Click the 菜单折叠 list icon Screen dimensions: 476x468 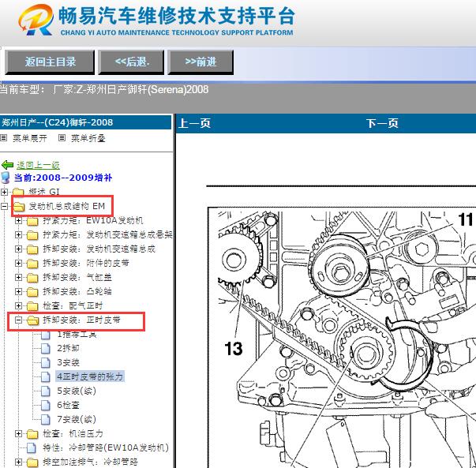point(62,138)
